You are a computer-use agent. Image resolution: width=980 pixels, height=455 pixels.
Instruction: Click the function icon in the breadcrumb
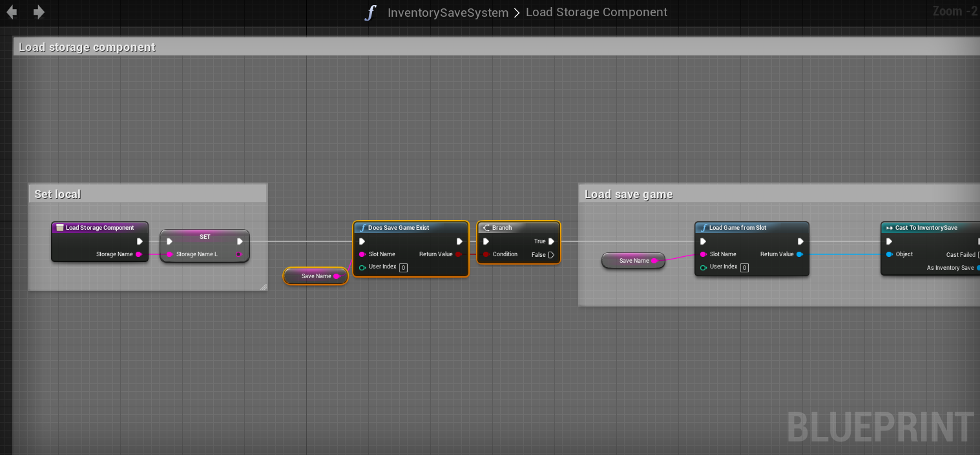(370, 13)
